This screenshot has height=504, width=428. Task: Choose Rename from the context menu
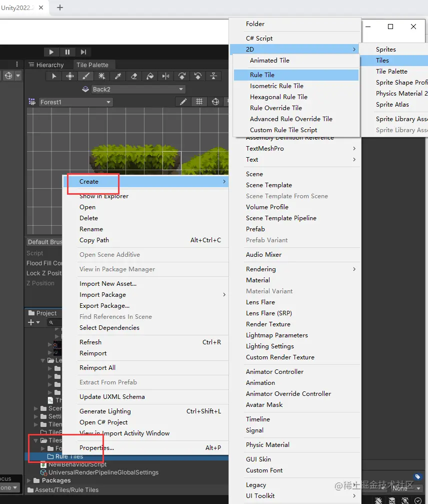point(146,229)
